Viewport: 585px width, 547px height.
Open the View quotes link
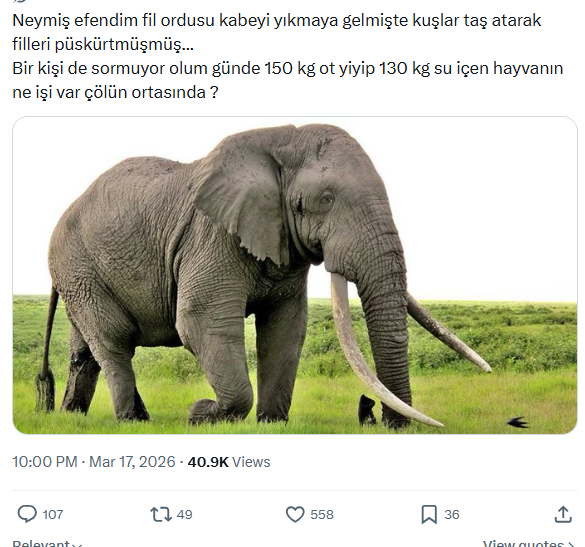point(529,543)
